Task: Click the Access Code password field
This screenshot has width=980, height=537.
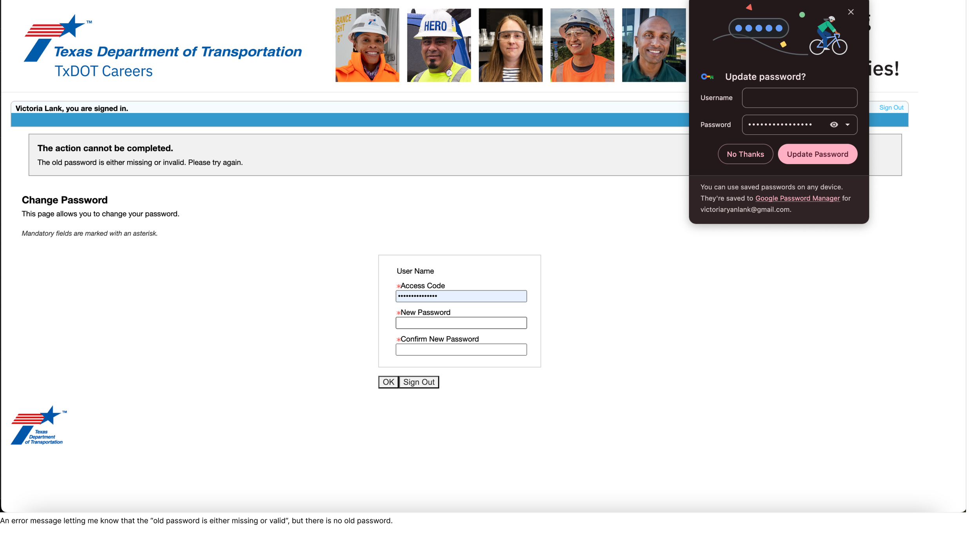Action: coord(461,296)
